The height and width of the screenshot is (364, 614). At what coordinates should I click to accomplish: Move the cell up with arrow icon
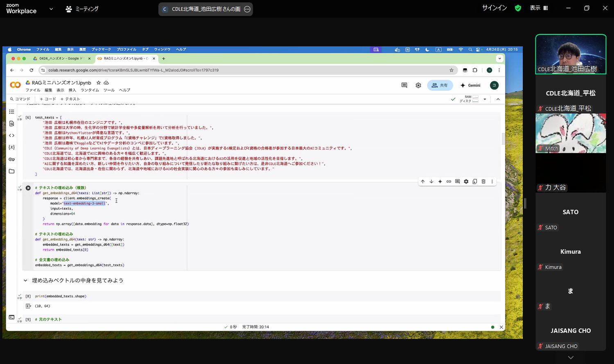pos(423,182)
